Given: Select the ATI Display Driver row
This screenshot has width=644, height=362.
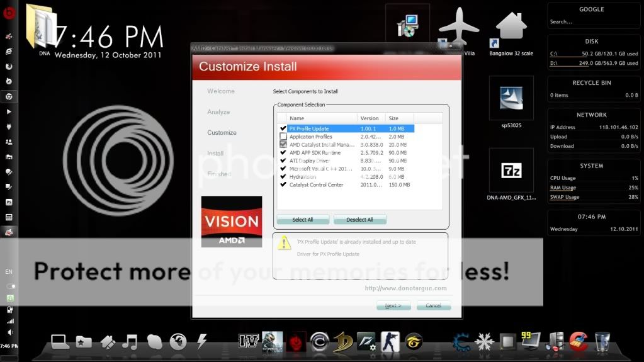Looking at the screenshot, I should (309, 161).
